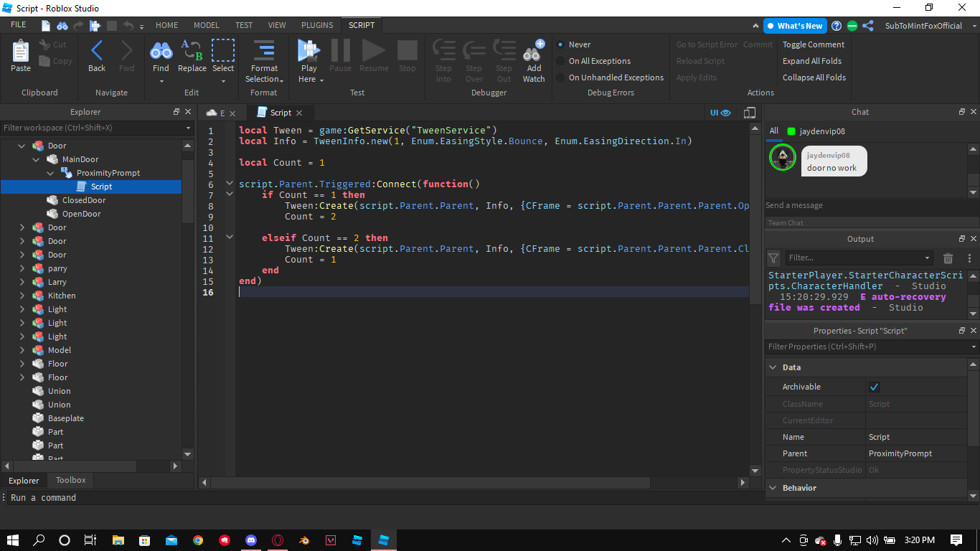980x551 pixels.
Task: Enable On Unhandled Exceptions radio option
Action: [x=560, y=77]
